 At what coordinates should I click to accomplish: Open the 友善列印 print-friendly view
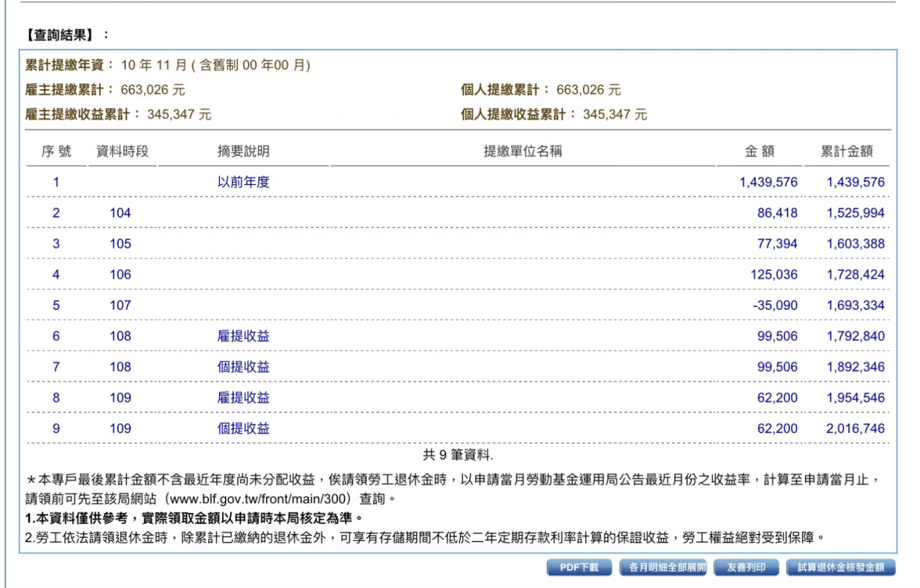pyautogui.click(x=747, y=568)
